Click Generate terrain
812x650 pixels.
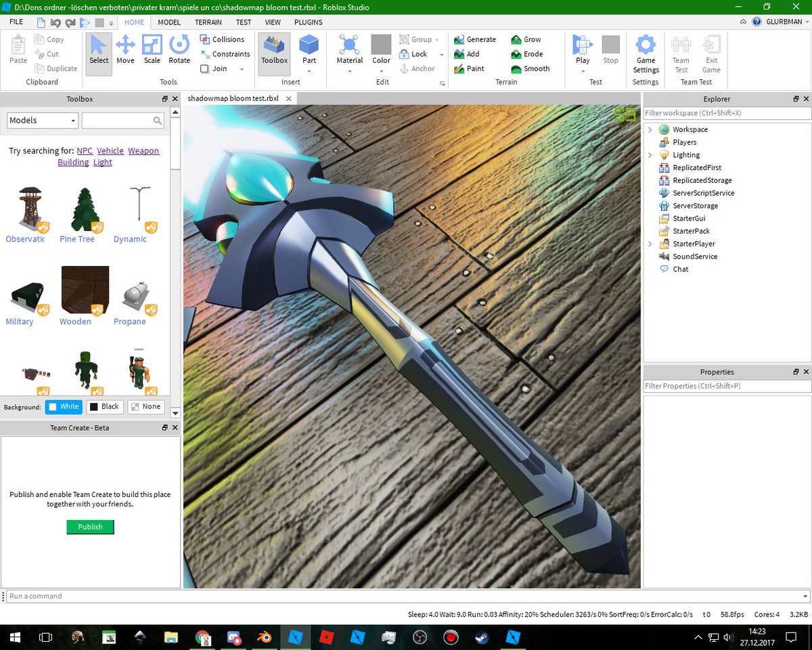(475, 39)
